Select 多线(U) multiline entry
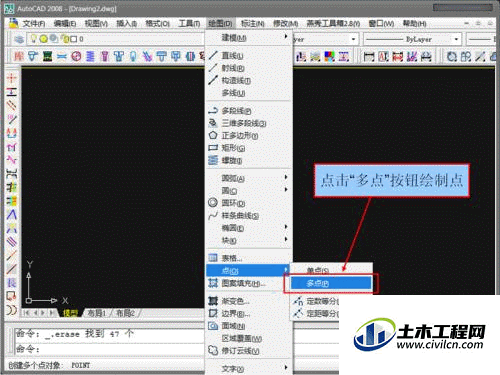 (248, 93)
